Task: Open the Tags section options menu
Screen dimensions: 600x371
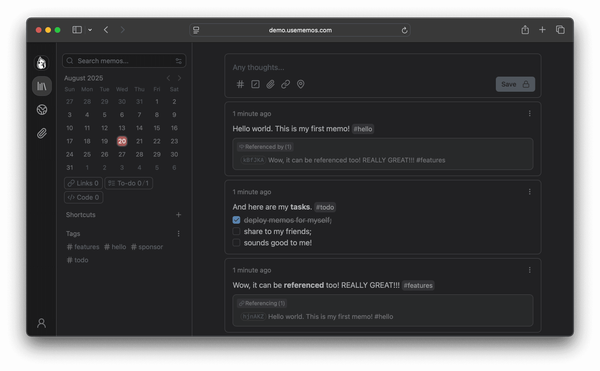Action: [178, 233]
